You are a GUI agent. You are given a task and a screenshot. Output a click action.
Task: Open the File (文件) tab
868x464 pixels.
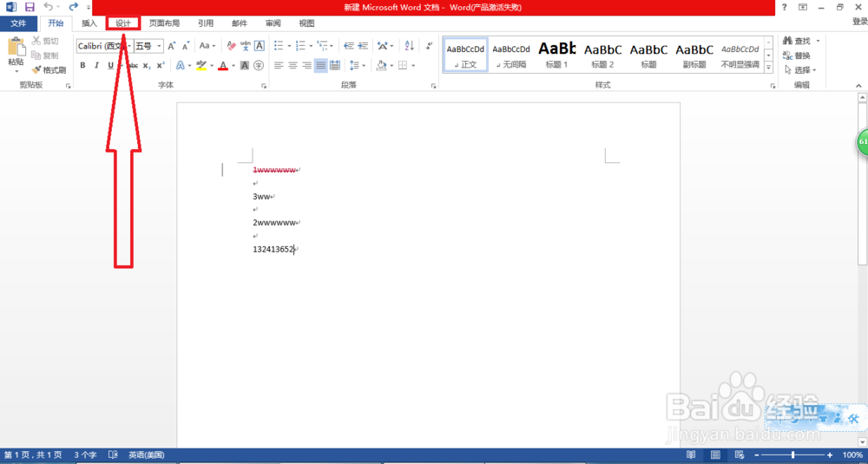19,23
